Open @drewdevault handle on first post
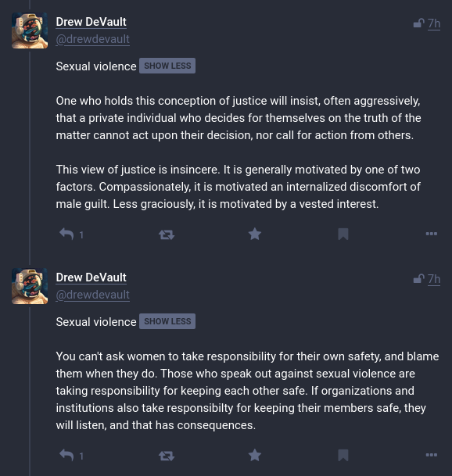Viewport: 452px width, 476px height. 92,39
